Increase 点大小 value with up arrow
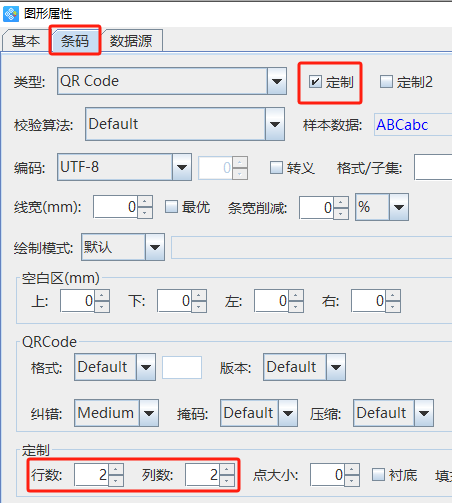Screen dimensions: 452x503 pos(351,469)
